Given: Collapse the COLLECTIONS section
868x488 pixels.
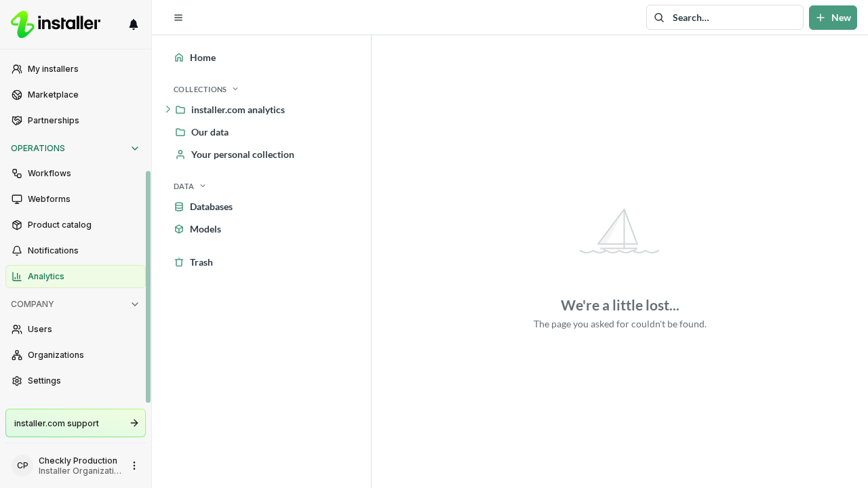Looking at the screenshot, I should pos(206,89).
